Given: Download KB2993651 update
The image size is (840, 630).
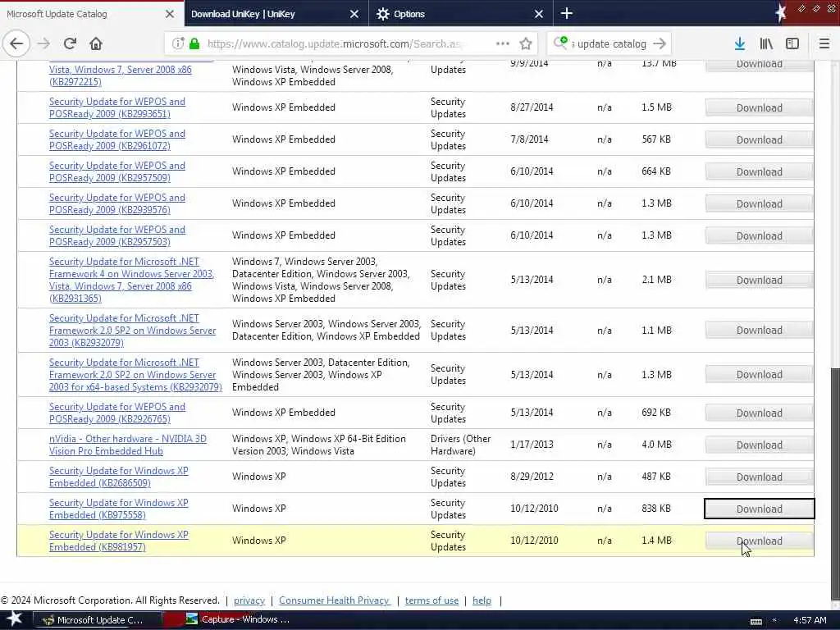Looking at the screenshot, I should (x=759, y=107).
